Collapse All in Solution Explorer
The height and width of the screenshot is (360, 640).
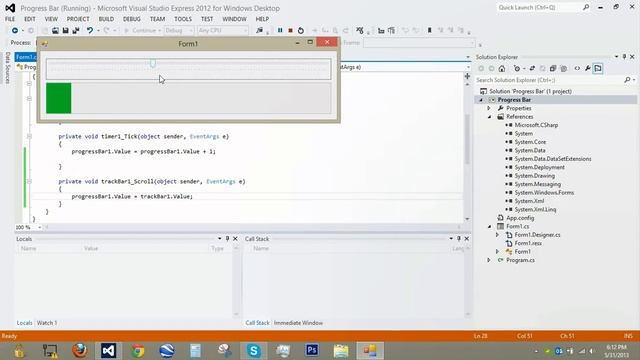pos(553,69)
